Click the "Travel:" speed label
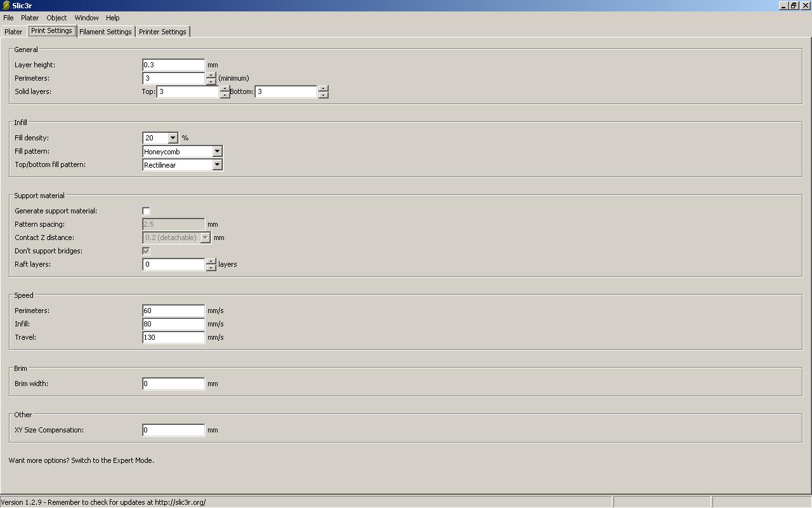The width and height of the screenshot is (812, 508). tap(25, 337)
